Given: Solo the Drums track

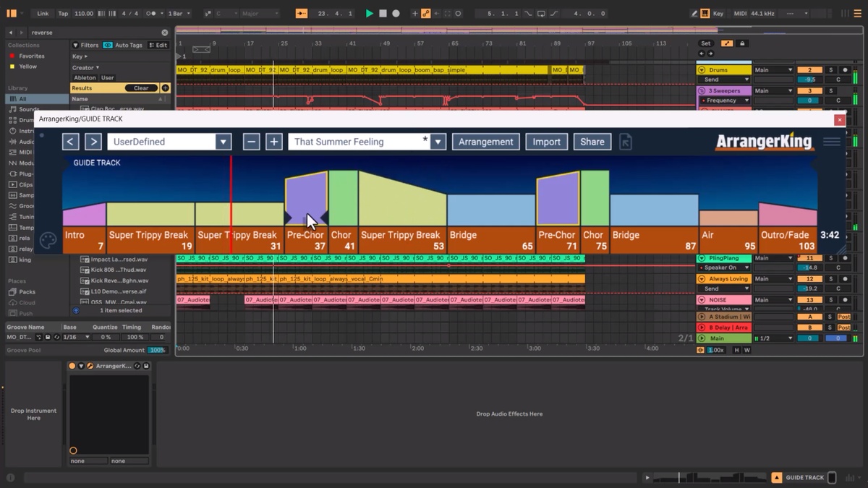Looking at the screenshot, I should point(830,70).
